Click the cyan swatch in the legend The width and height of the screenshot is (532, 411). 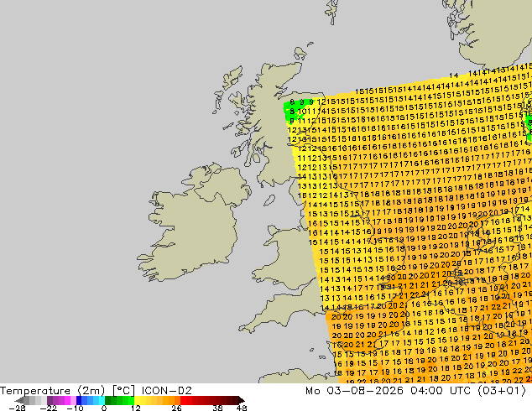102,400
